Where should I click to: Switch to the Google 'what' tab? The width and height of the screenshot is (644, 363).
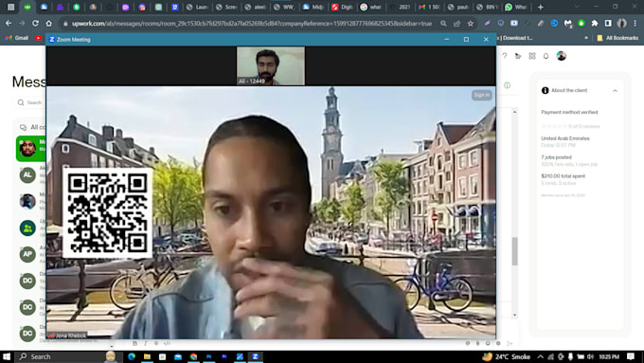(x=370, y=7)
